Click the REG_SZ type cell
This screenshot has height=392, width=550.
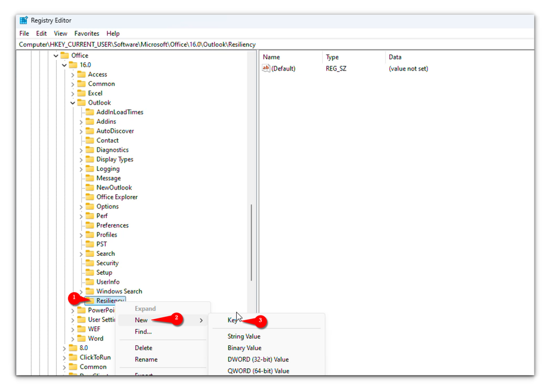pyautogui.click(x=336, y=69)
